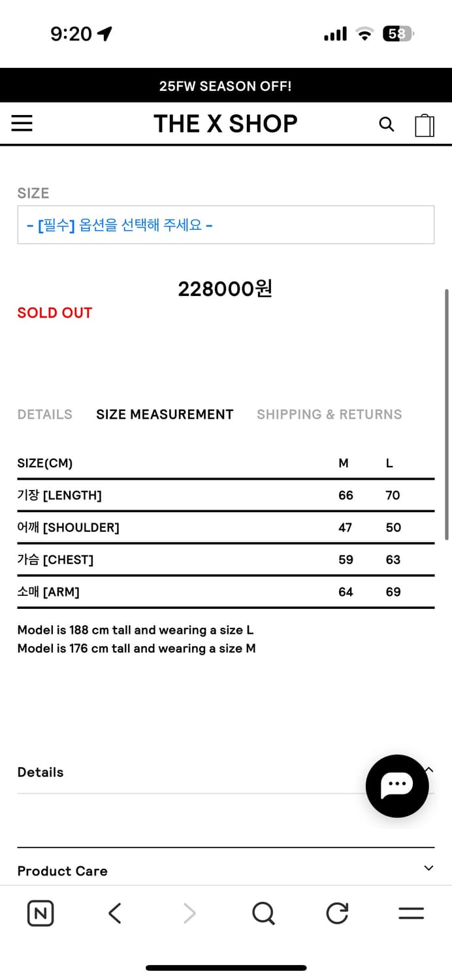452x980 pixels.
Task: Tap the search magnifier in header
Action: (387, 124)
